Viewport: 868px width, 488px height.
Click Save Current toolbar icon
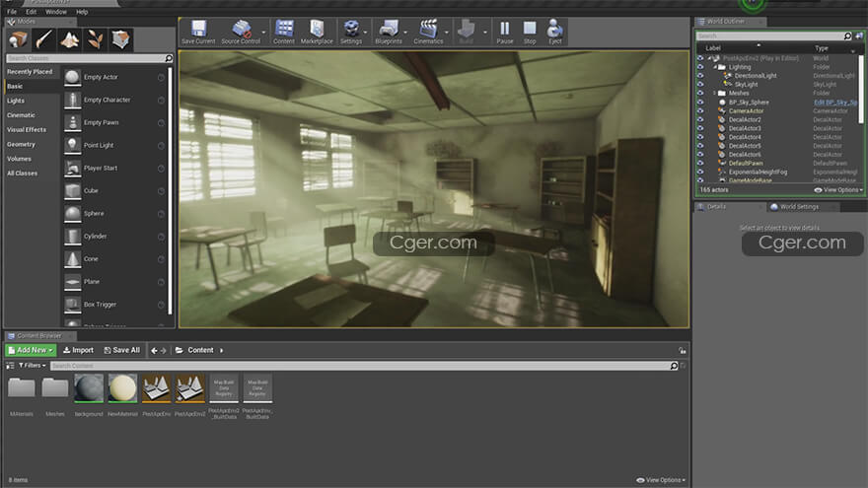pyautogui.click(x=198, y=29)
